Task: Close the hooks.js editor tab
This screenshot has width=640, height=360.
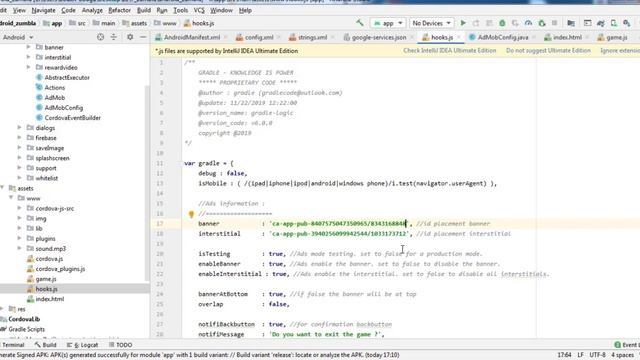Action: pos(459,37)
